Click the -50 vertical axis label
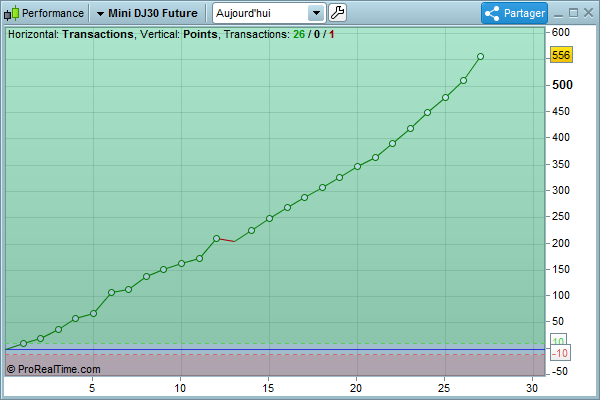This screenshot has width=600, height=400. pos(559,371)
